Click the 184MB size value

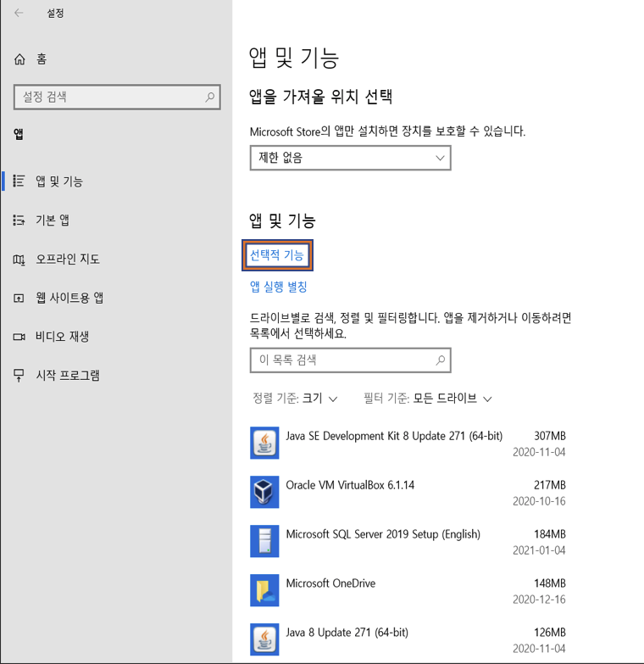[x=550, y=534]
